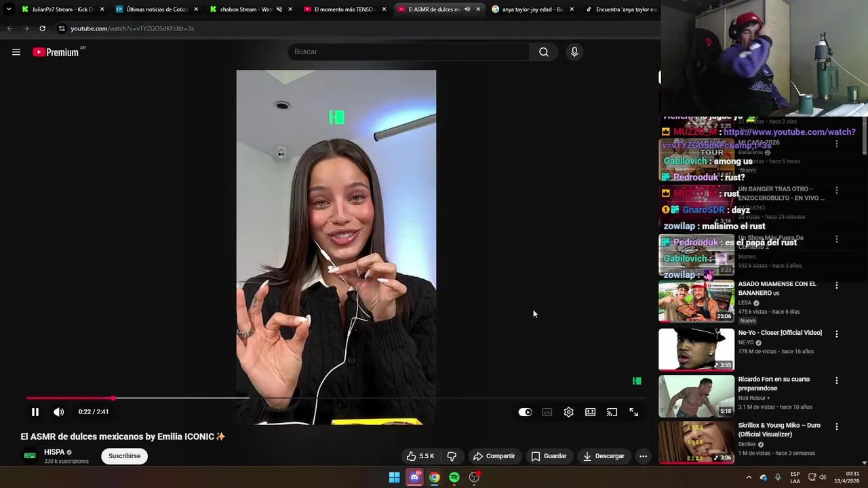This screenshot has width=868, height=488.
Task: Go back in browser history
Action: pos(9,28)
